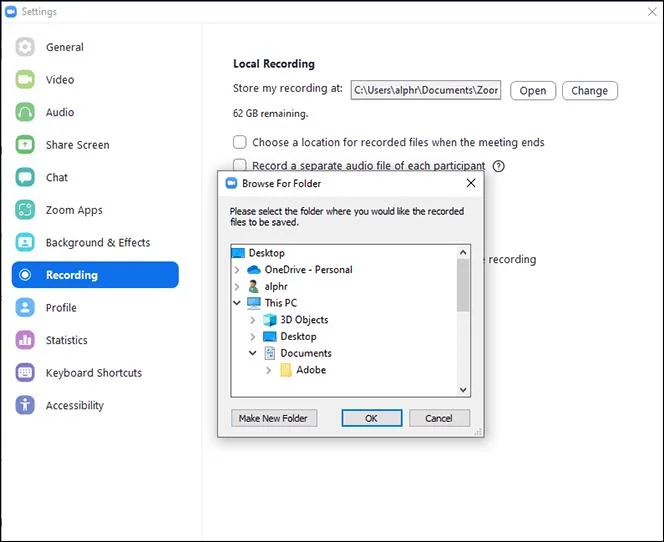
Task: Collapse the Documents tree node
Action: point(253,353)
